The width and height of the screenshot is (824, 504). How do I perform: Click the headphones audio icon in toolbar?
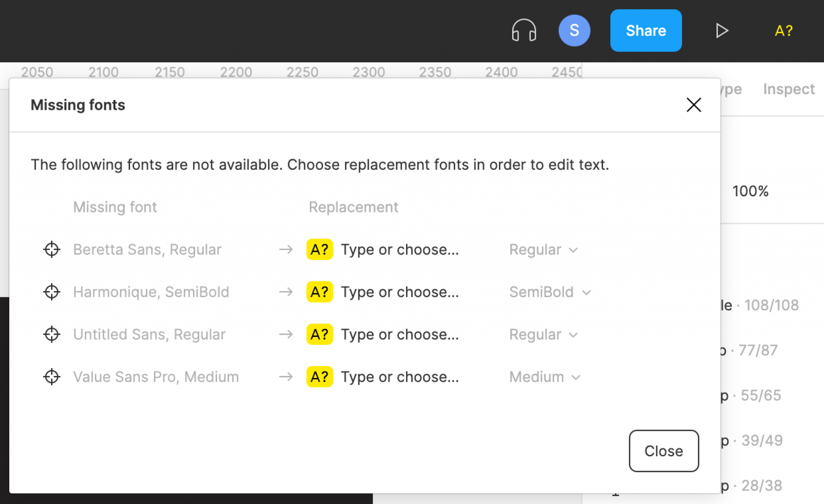point(524,30)
